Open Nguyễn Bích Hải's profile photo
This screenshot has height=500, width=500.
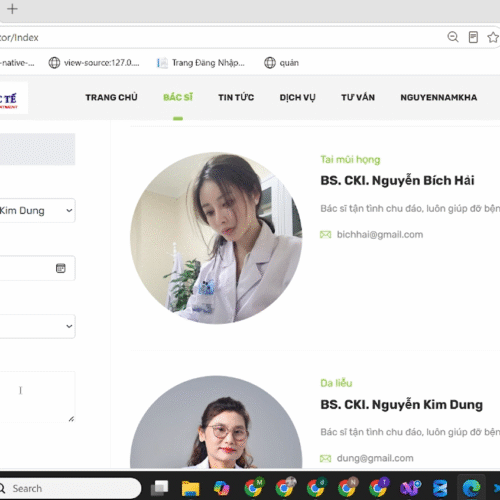(216, 238)
